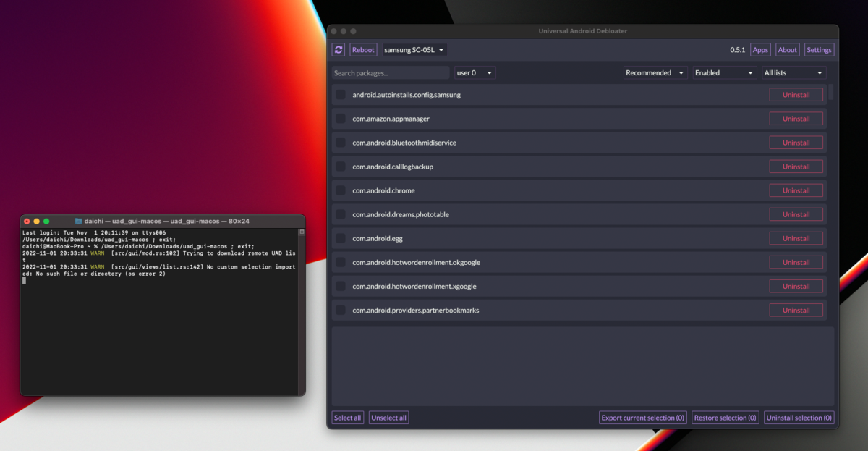Screen dimensions: 868x451
Task: Open the Enabled state dropdown
Action: point(725,72)
